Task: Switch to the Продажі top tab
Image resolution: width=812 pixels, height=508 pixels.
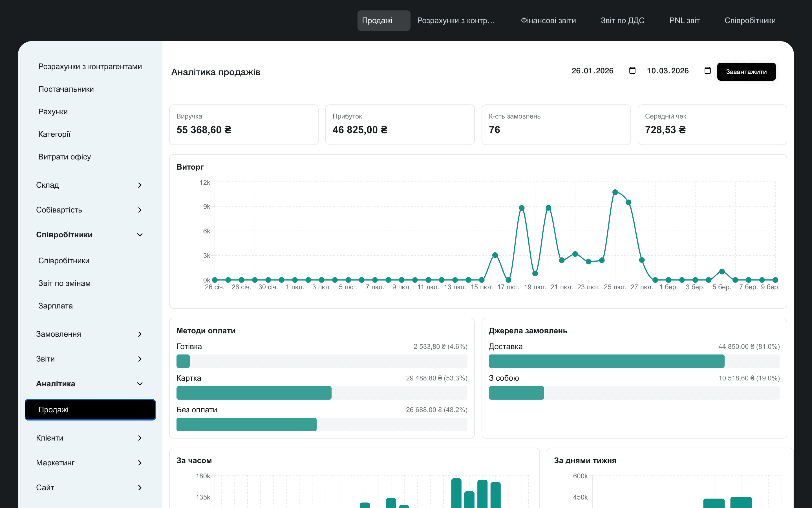Action: (x=383, y=21)
